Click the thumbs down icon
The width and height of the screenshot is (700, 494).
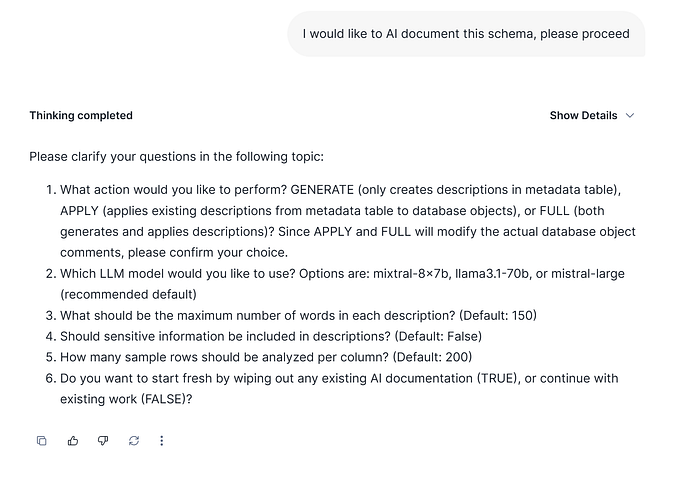point(103,441)
